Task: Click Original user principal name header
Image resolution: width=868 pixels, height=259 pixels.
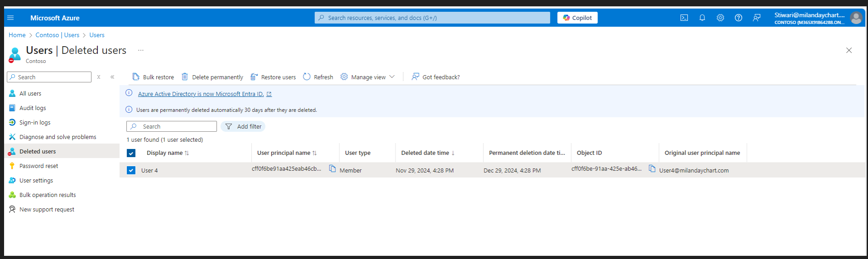Action: 702,153
